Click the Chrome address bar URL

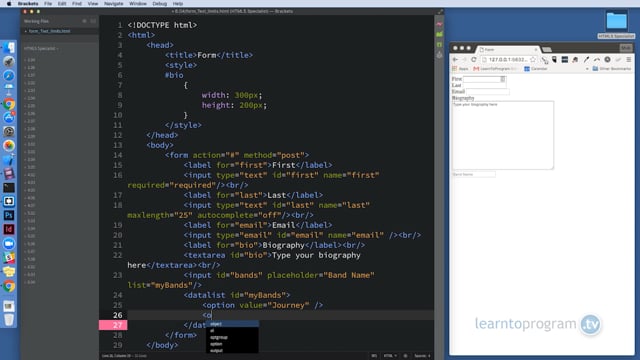click(508, 60)
